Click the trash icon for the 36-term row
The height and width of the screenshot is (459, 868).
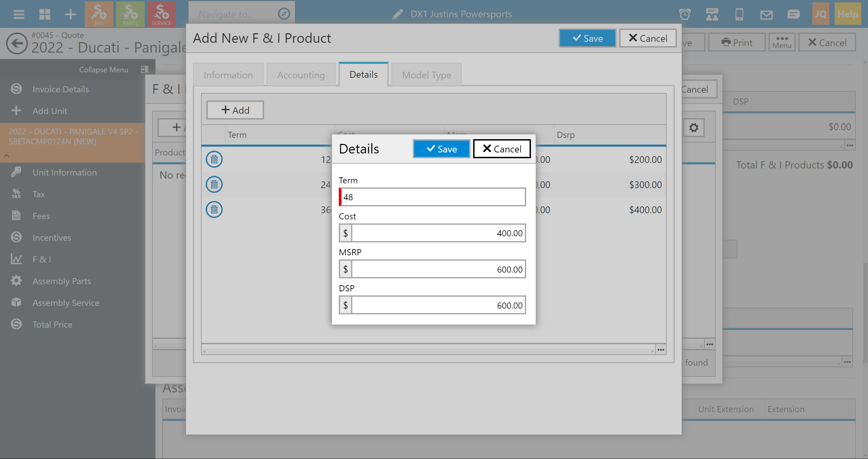[214, 209]
